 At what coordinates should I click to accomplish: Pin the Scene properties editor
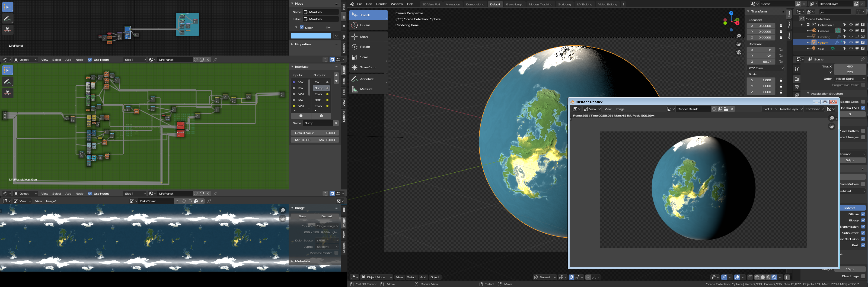pyautogui.click(x=862, y=59)
